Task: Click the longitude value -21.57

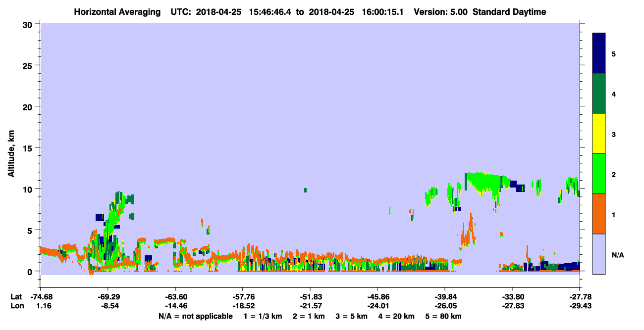Action: click(x=310, y=306)
